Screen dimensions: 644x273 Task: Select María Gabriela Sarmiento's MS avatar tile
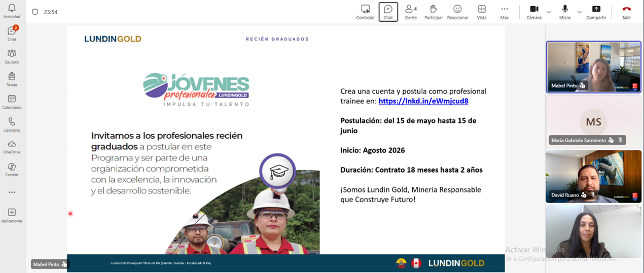[593, 121]
